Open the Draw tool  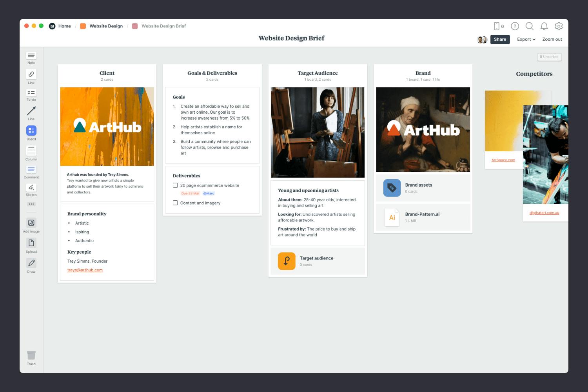(31, 263)
